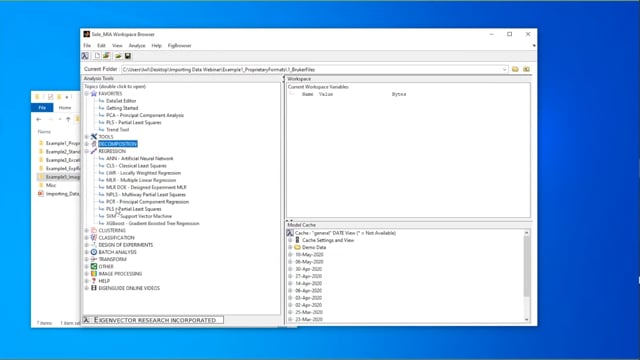Click the lambda icon beside Cache general
Image resolution: width=640 pixels, height=360 pixels.
(290, 233)
